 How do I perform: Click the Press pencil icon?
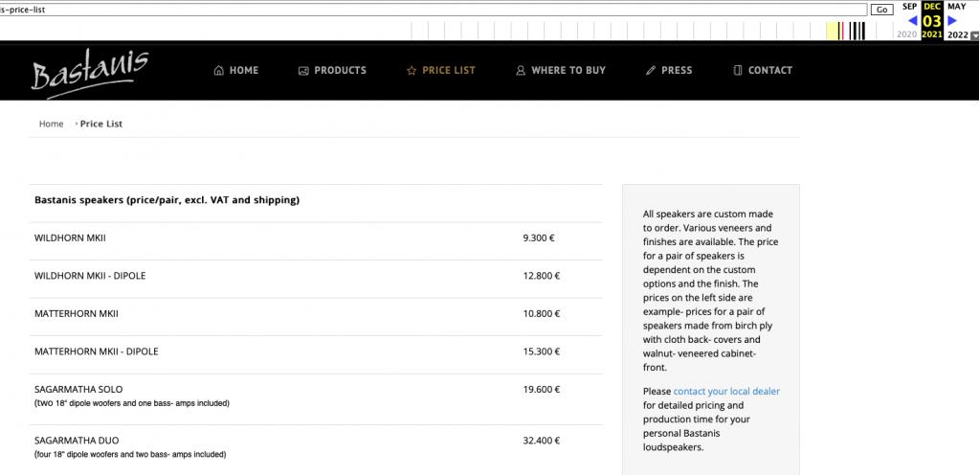[651, 70]
